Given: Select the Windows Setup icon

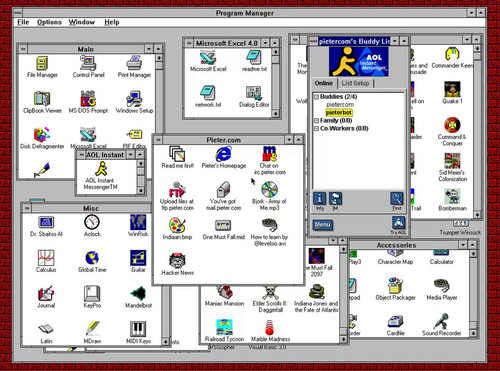Looking at the screenshot, I should 134,102.
